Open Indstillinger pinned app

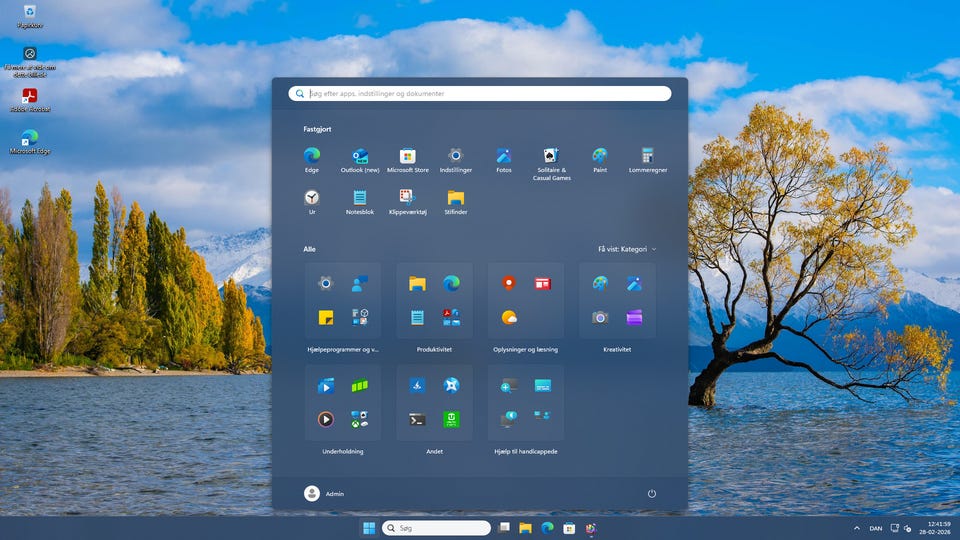click(456, 160)
